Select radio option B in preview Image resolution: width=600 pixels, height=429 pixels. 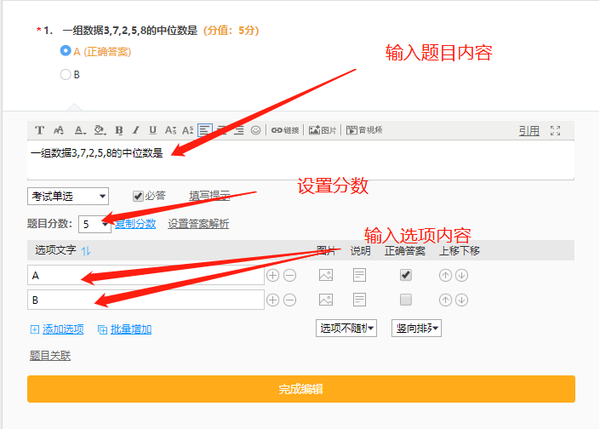[x=65, y=74]
